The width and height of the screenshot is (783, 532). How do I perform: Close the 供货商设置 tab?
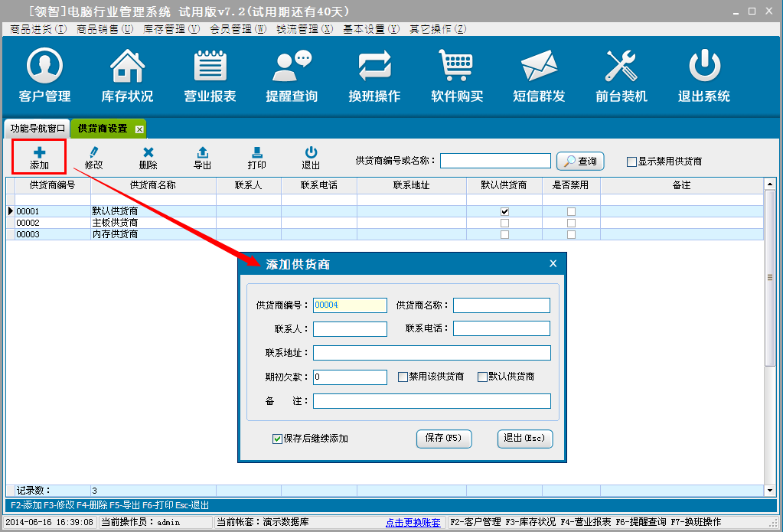coord(139,129)
